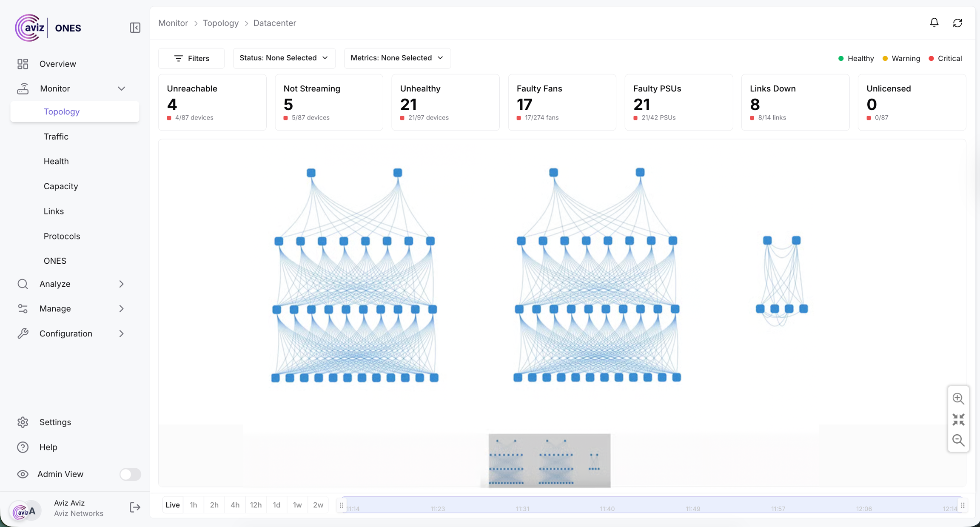Open notifications bell icon
This screenshot has width=980, height=527.
point(934,23)
